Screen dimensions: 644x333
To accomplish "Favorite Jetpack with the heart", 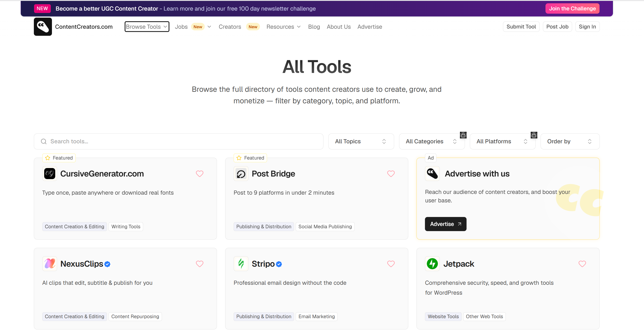I will (582, 264).
